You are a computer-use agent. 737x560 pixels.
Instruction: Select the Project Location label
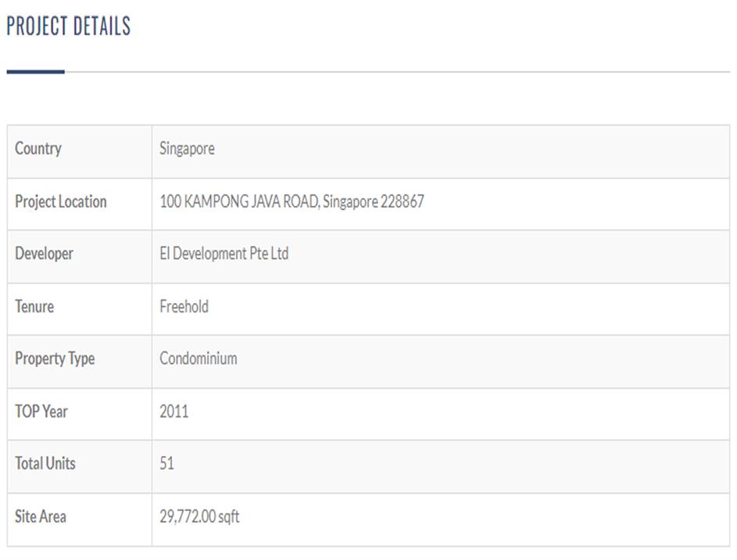point(60,202)
